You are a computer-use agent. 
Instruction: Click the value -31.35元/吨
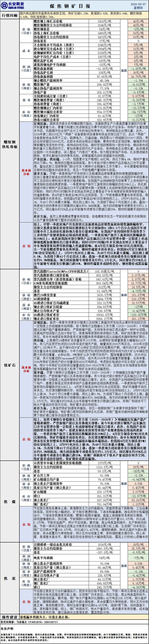[x=104, y=68]
